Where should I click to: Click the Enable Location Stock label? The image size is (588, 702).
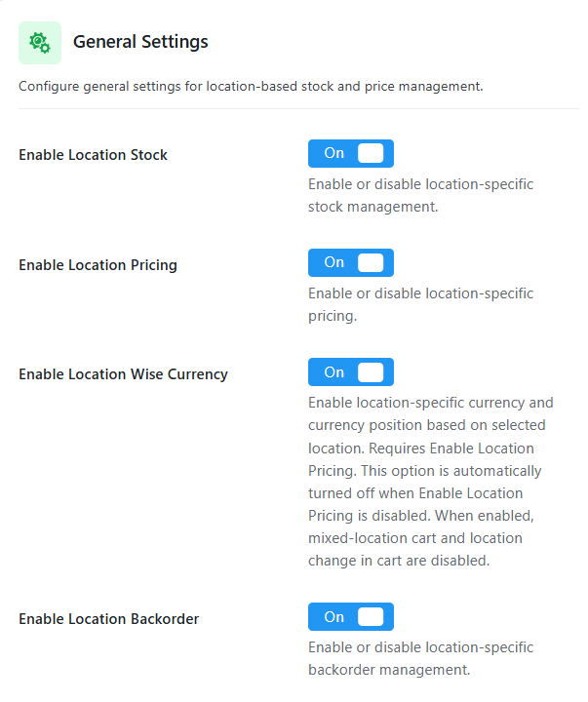point(94,155)
